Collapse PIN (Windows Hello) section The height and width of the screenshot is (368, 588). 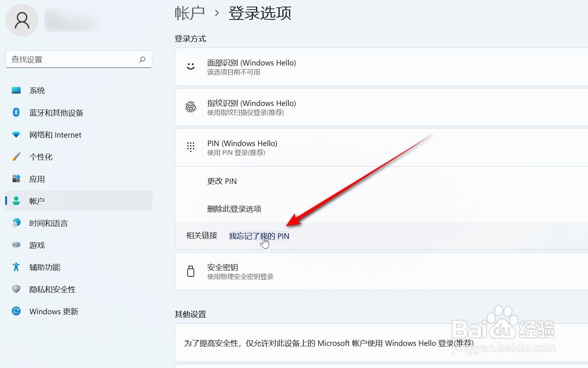click(381, 148)
